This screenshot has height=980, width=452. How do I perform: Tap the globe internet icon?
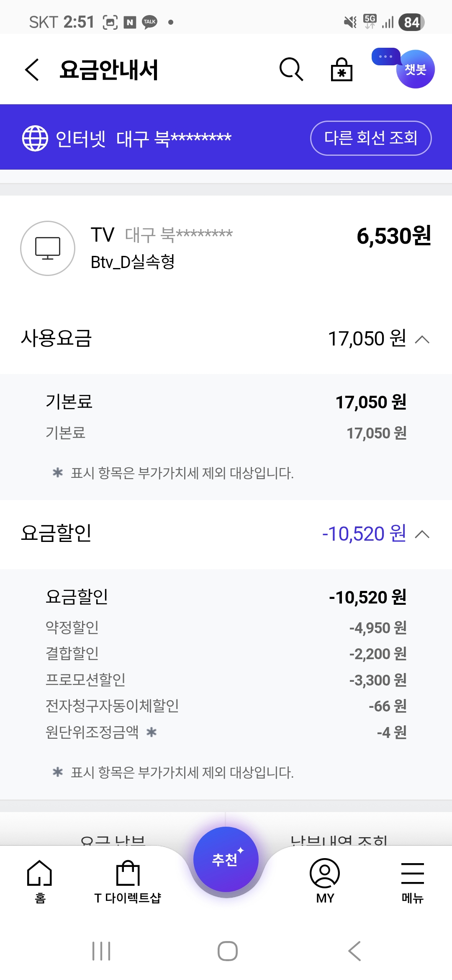(x=35, y=138)
